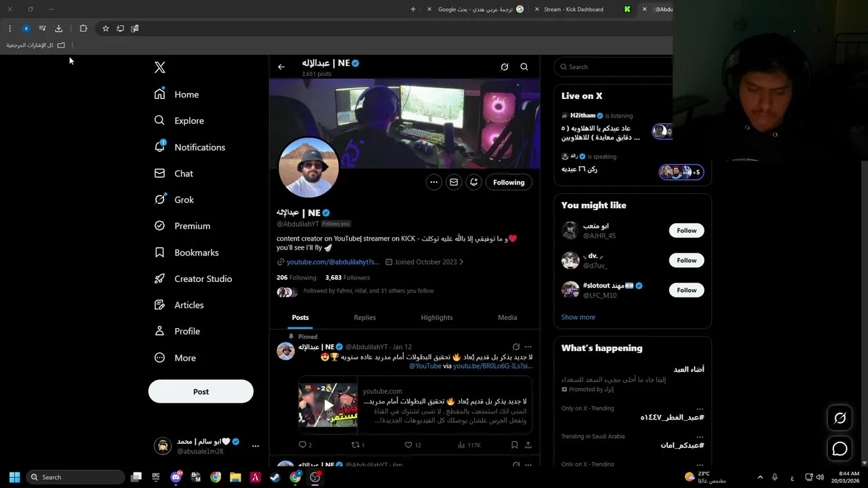The width and height of the screenshot is (868, 488).
Task: Click the X logo in the sidebar
Action: point(160,67)
